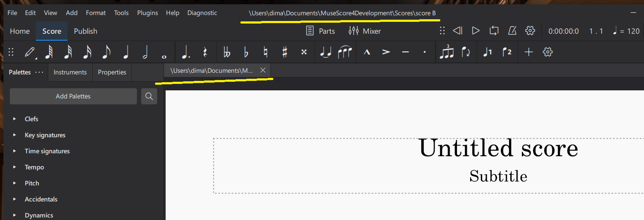Close the open score document tab

click(263, 70)
